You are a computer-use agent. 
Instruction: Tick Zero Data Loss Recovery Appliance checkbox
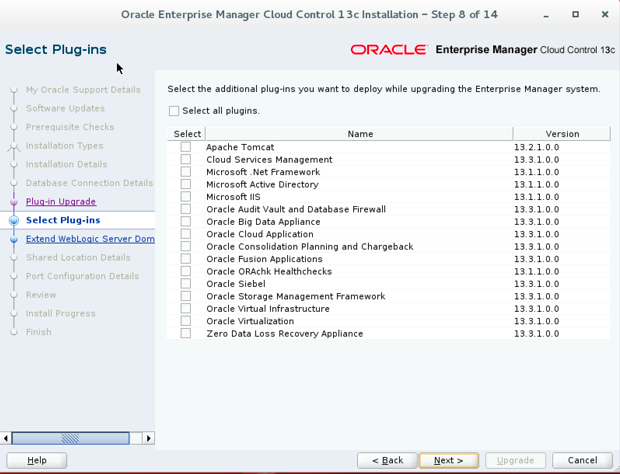coord(185,333)
